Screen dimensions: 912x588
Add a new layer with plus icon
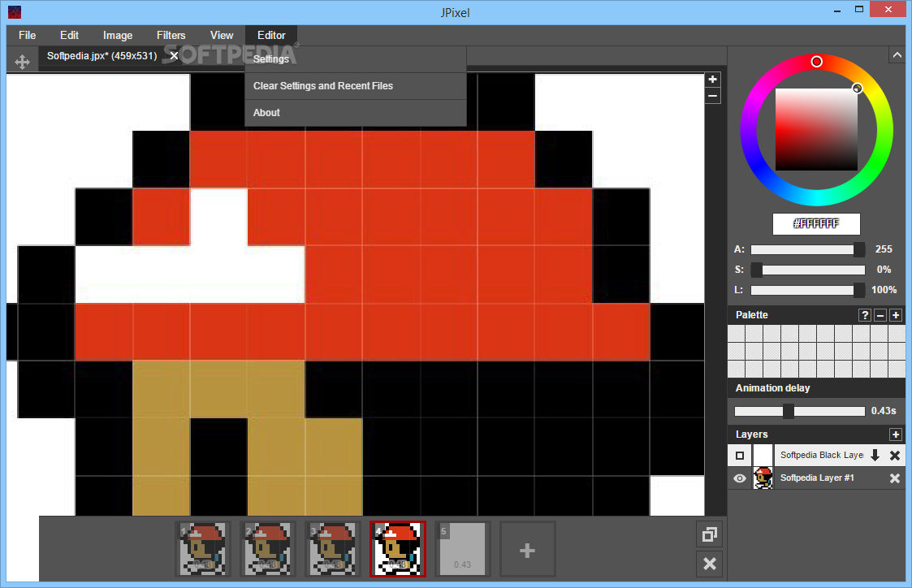coord(896,435)
